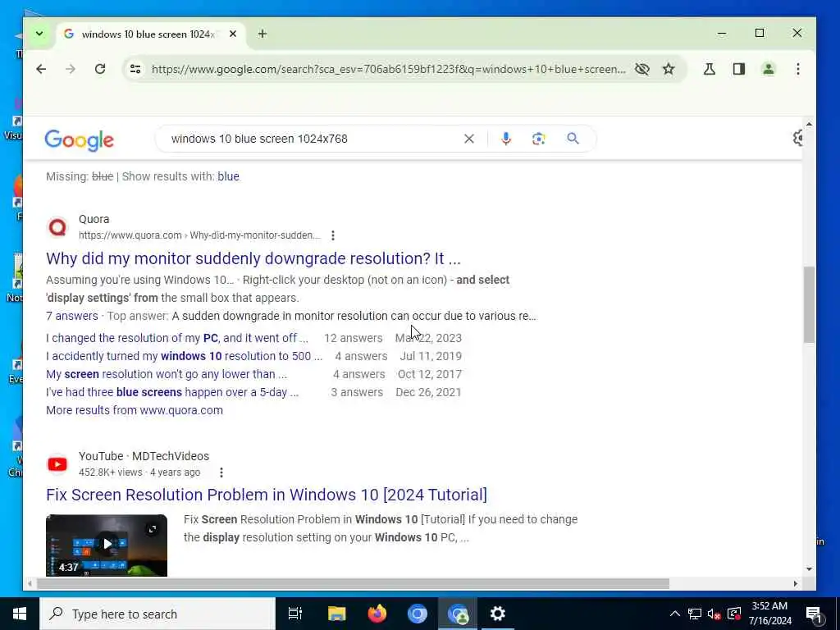The image size is (840, 630).
Task: Submit search with magnifier icon
Action: tap(573, 139)
